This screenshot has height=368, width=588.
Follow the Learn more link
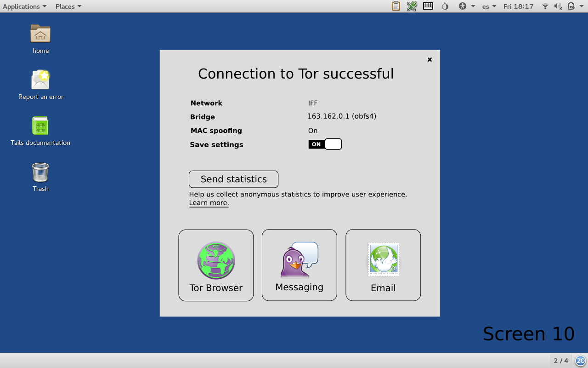(209, 203)
